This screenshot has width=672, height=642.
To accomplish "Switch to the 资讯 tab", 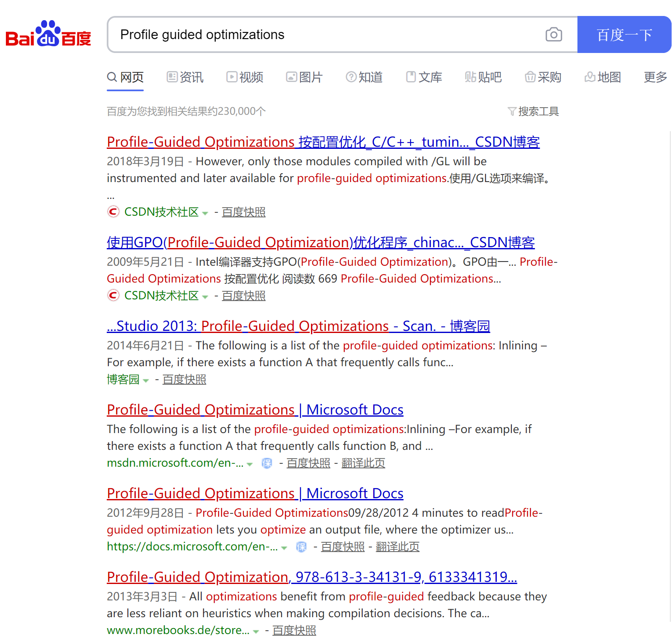I will [185, 77].
